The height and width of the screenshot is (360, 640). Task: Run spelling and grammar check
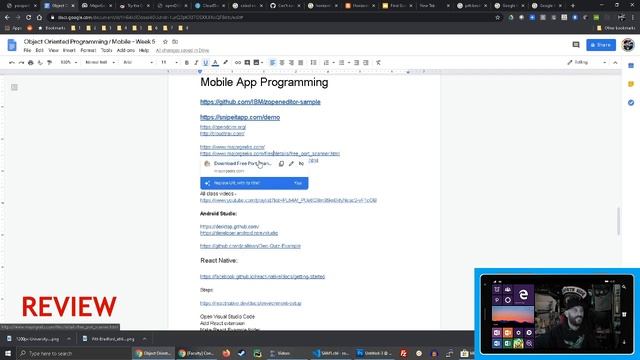40,62
